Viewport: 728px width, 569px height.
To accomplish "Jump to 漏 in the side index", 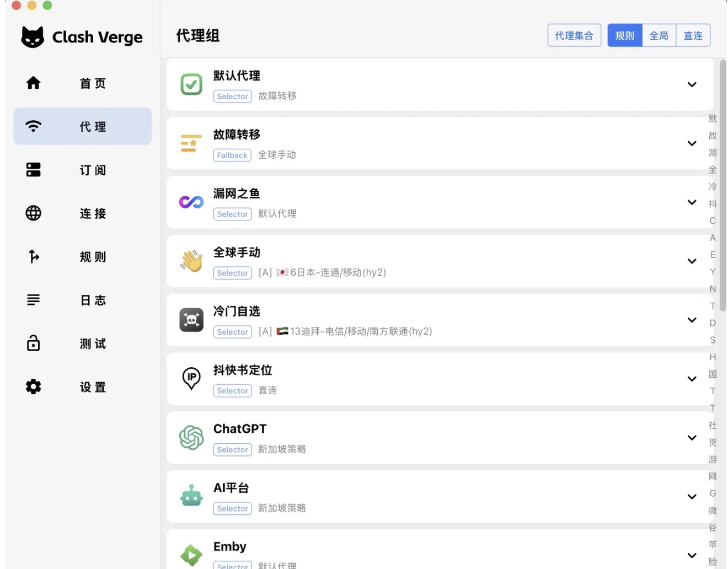I will click(x=713, y=153).
